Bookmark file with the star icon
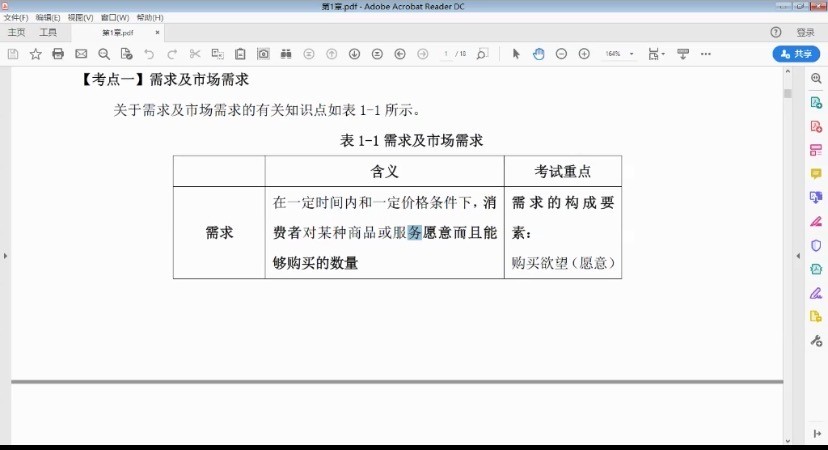 36,54
